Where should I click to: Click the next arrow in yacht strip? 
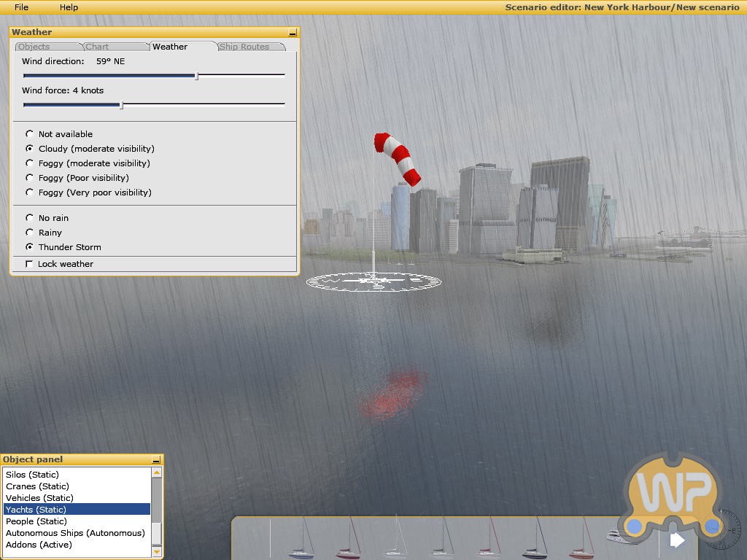pyautogui.click(x=677, y=540)
